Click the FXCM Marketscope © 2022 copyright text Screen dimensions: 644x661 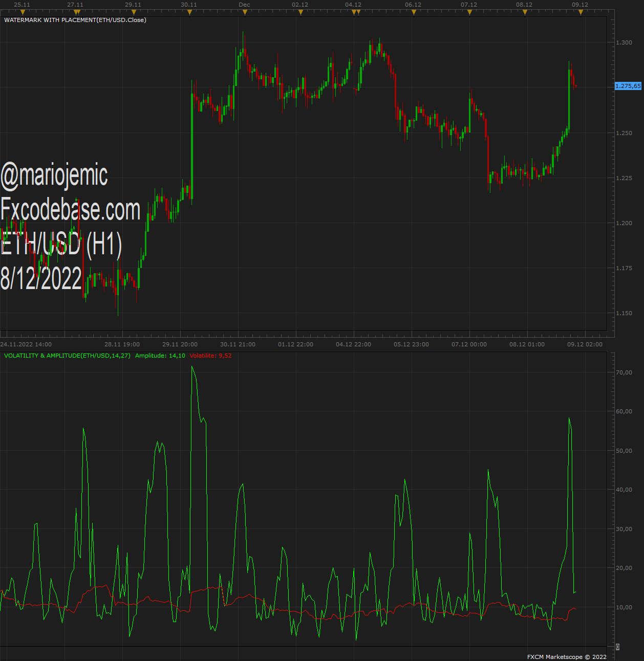(x=567, y=657)
